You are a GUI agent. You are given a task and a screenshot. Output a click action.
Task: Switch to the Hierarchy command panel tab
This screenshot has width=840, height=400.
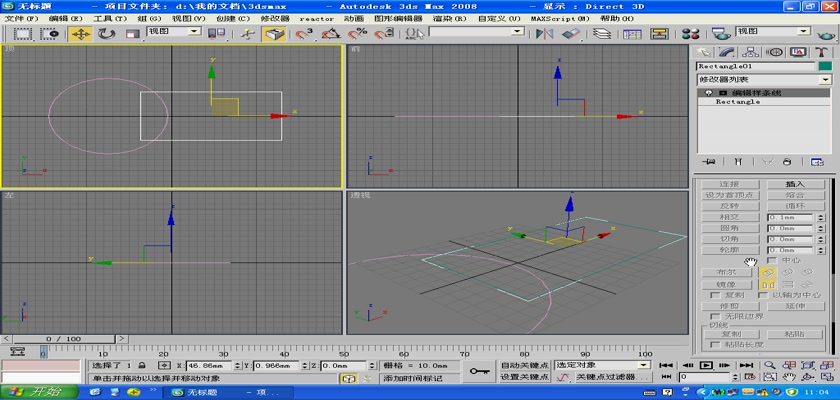(751, 52)
